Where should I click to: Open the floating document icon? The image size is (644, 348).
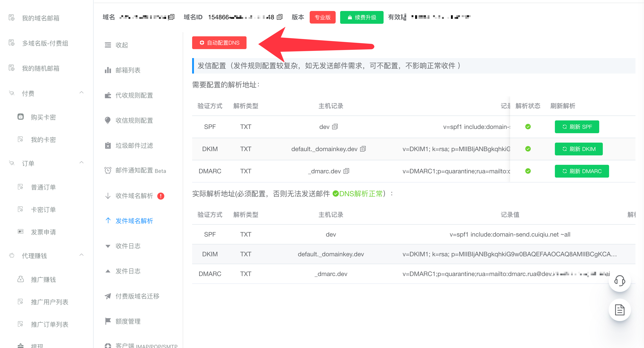620,310
